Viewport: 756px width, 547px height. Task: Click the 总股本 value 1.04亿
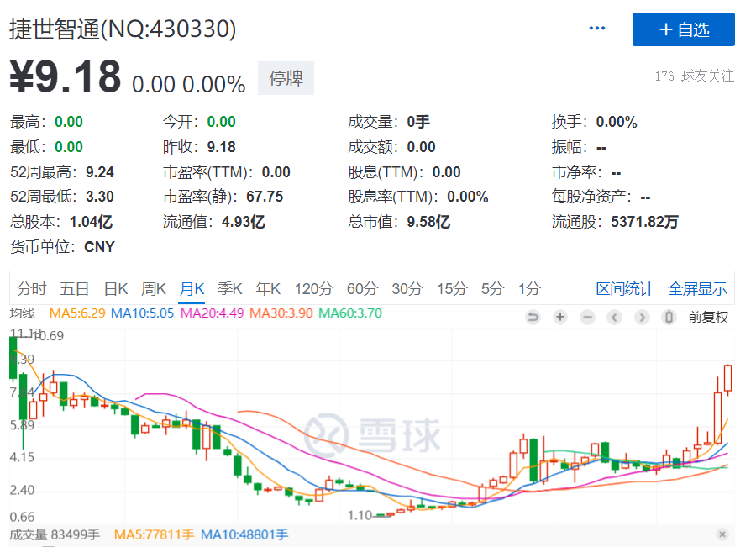(91, 222)
